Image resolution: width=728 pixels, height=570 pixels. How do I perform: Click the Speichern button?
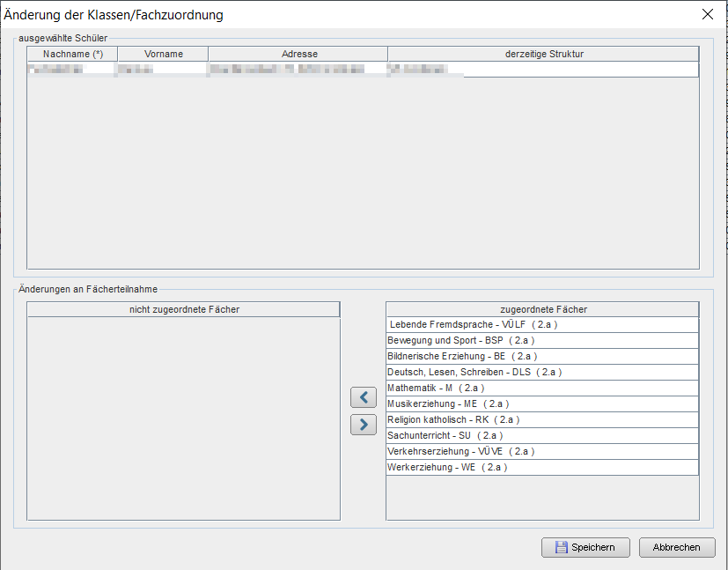coord(585,547)
